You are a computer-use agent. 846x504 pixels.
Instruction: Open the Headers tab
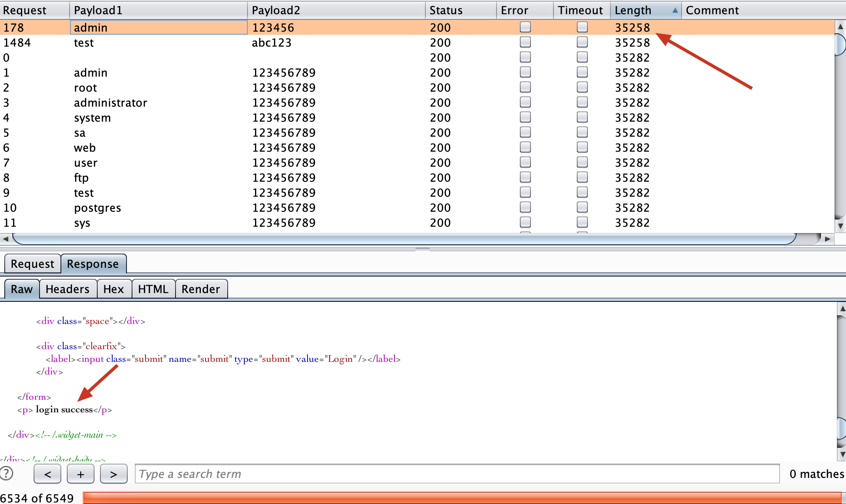pos(67,289)
